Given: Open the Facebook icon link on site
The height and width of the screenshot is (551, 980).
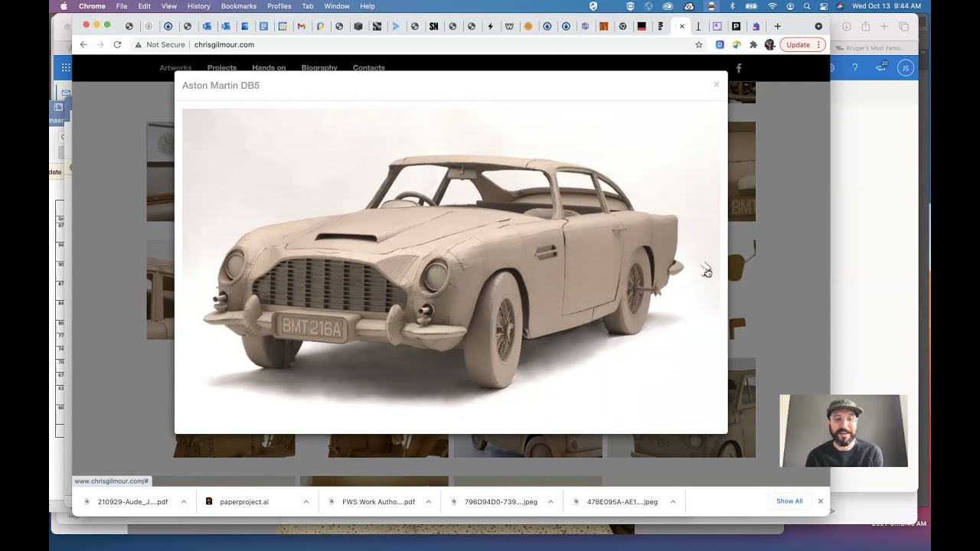Looking at the screenshot, I should pyautogui.click(x=739, y=68).
